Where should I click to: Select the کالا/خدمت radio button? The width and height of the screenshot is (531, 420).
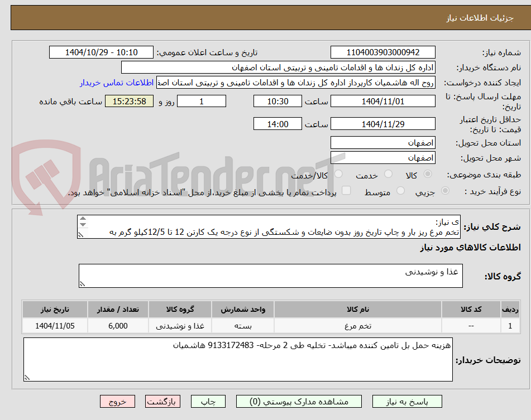click(338, 174)
